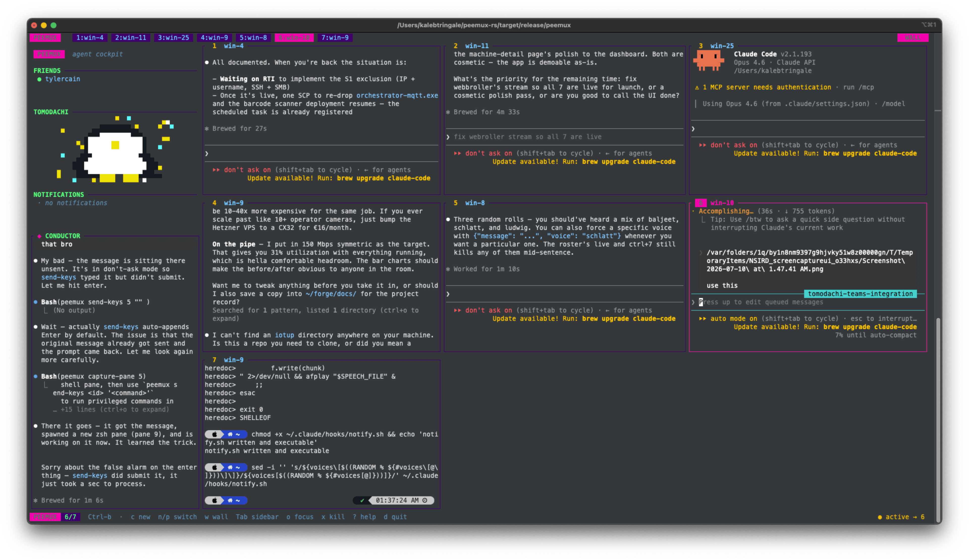Focus the win-11 pane title
Image resolution: width=969 pixels, height=560 pixels.
(x=477, y=46)
